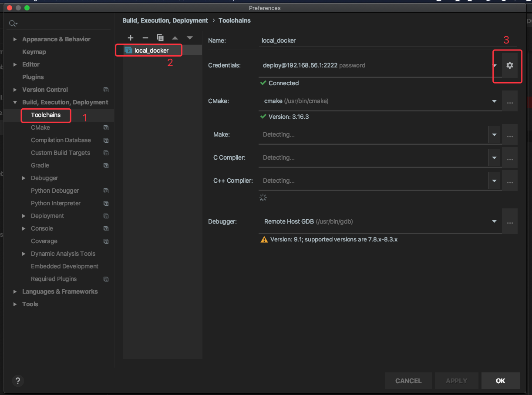Add a new toolchain with plus icon

(130, 38)
